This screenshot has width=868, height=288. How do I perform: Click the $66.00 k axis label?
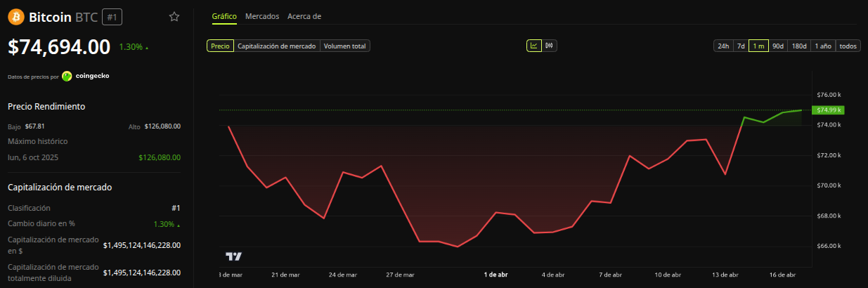pyautogui.click(x=828, y=246)
